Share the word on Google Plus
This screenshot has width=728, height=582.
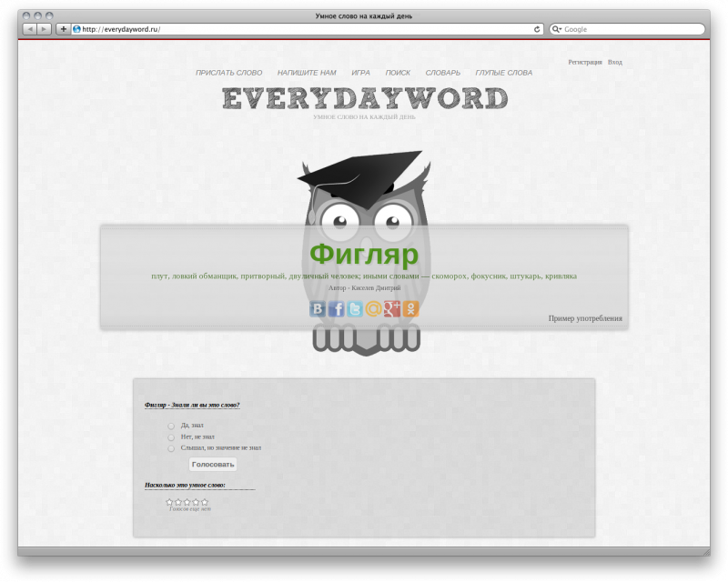392,309
